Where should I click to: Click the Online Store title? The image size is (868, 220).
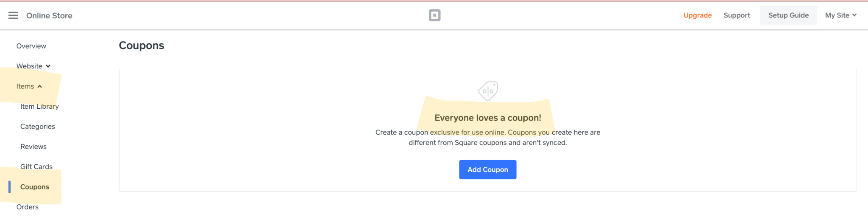click(x=49, y=16)
